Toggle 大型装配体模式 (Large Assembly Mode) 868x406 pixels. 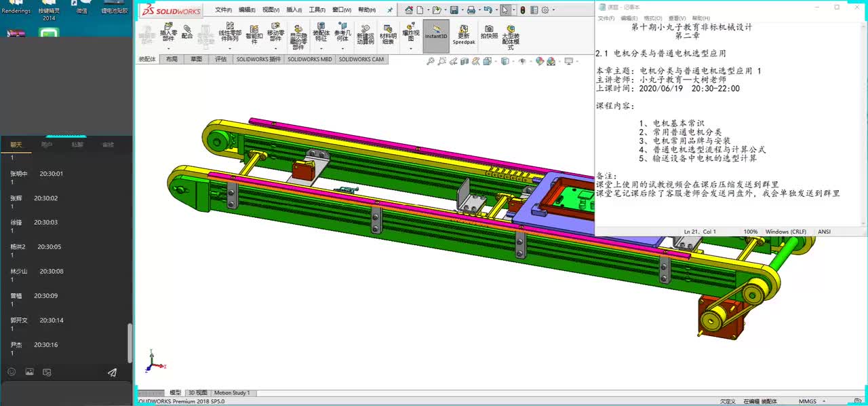[511, 31]
